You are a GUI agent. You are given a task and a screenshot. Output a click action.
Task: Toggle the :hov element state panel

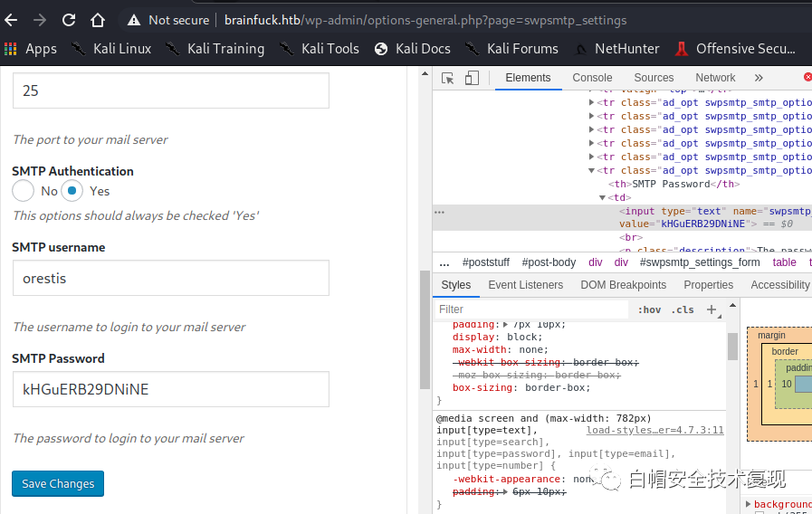[649, 309]
